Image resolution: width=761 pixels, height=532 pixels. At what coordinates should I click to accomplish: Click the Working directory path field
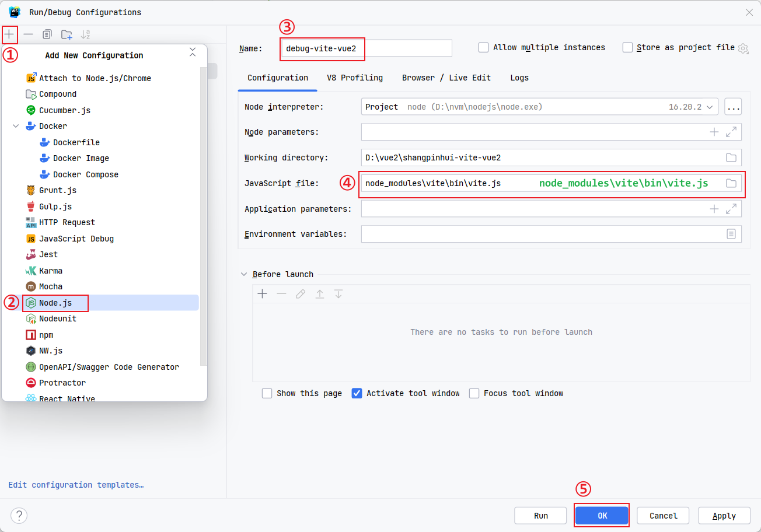coord(551,157)
